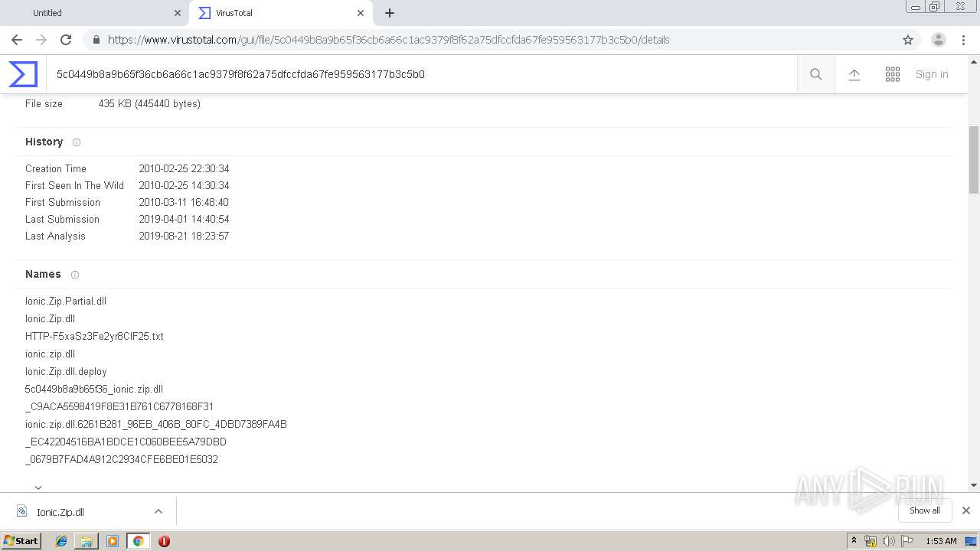Click the volume tray icon
The width and height of the screenshot is (980, 551).
tap(888, 541)
